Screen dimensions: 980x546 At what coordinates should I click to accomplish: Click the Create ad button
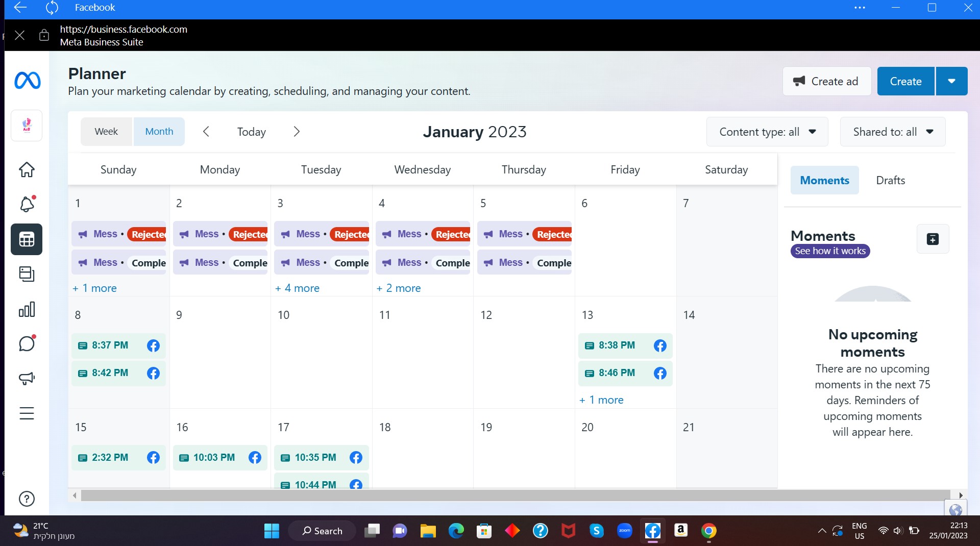[826, 81]
